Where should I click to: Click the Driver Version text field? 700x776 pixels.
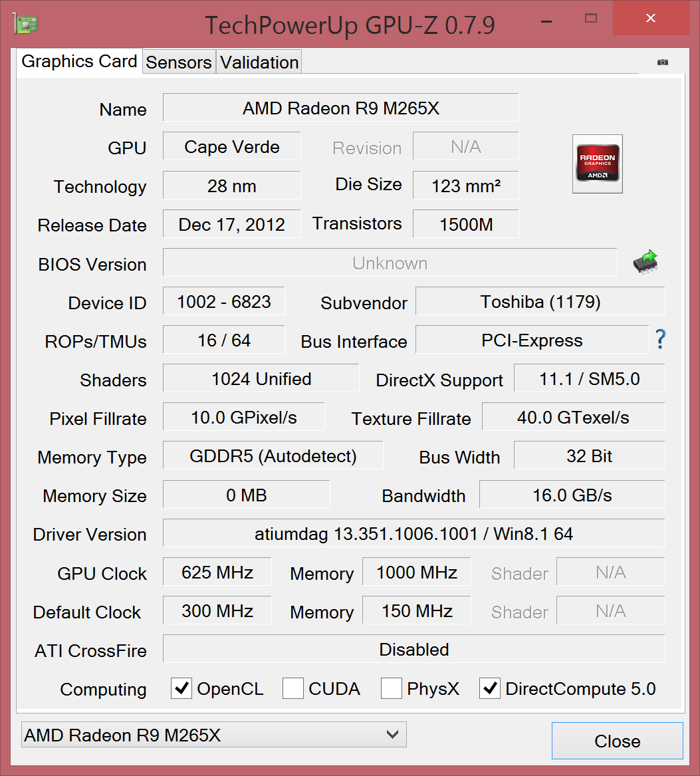tap(413, 533)
